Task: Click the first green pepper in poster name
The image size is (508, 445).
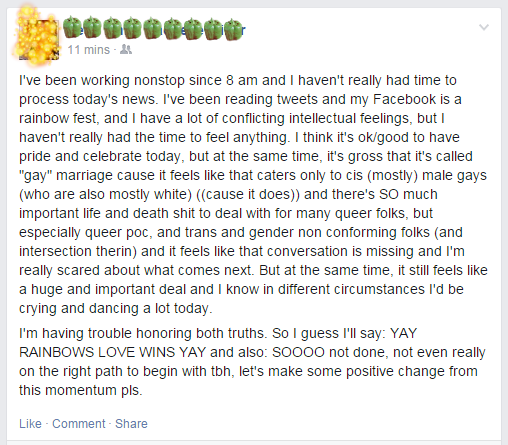Action: pos(72,27)
